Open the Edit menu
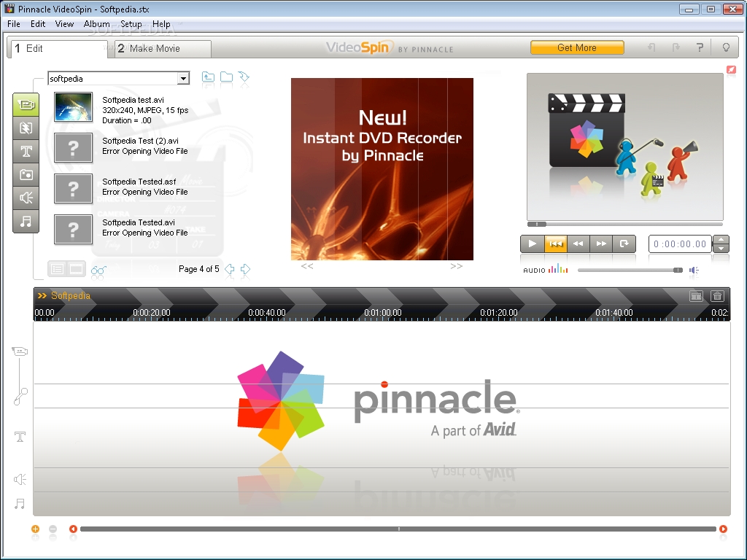 tap(38, 24)
